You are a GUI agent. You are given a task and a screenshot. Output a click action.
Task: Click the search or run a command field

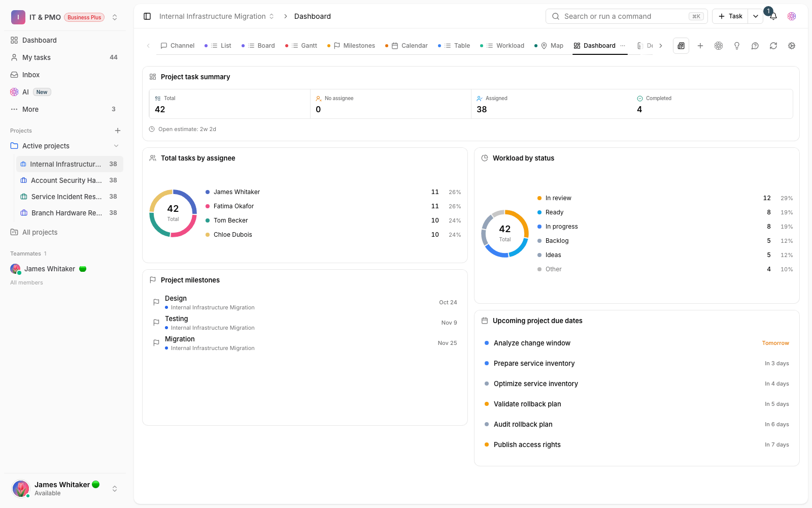click(x=627, y=16)
